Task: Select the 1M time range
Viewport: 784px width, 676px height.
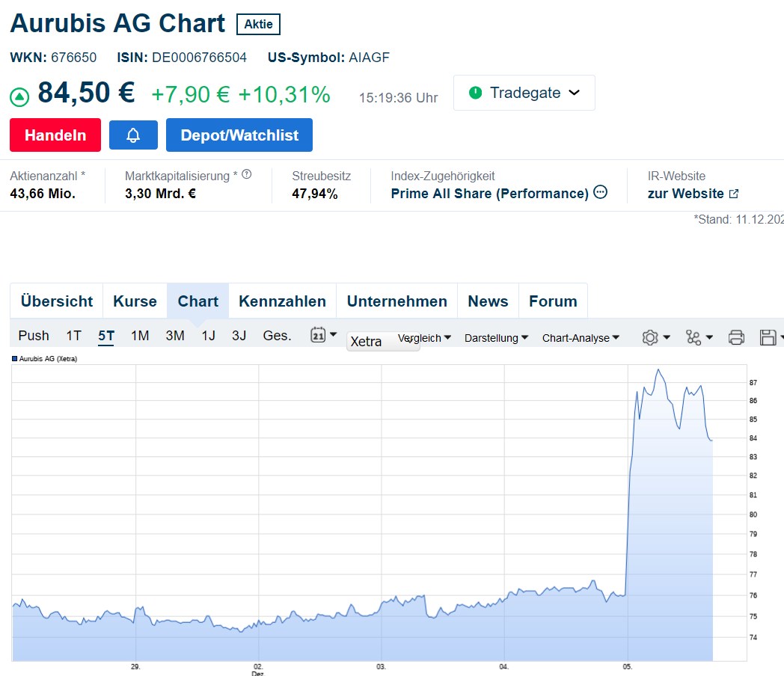Action: (x=140, y=336)
